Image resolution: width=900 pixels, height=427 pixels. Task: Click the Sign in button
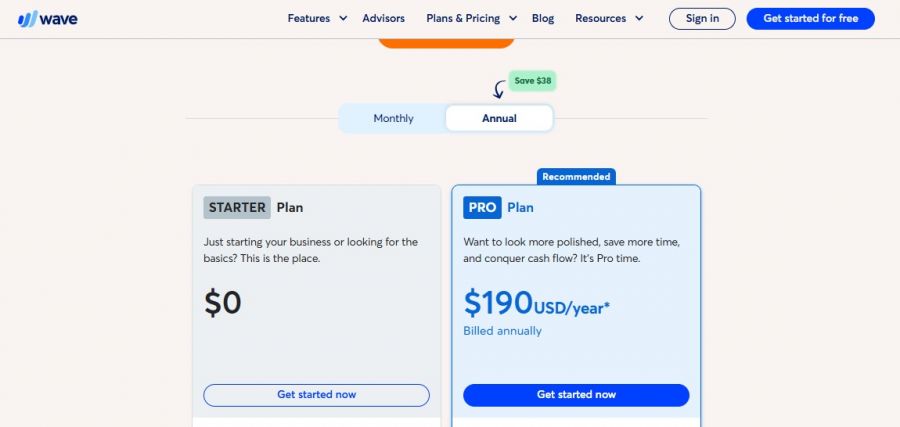point(702,18)
